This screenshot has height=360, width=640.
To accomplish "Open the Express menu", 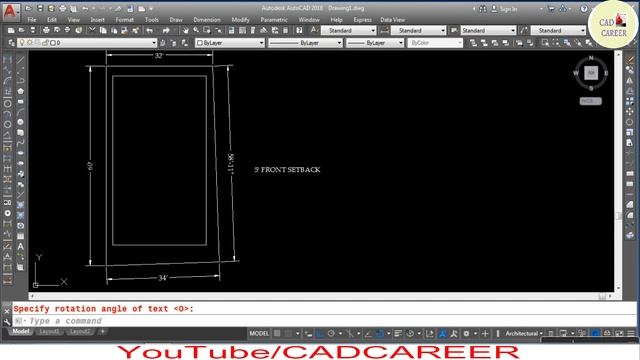I will pyautogui.click(x=362, y=20).
